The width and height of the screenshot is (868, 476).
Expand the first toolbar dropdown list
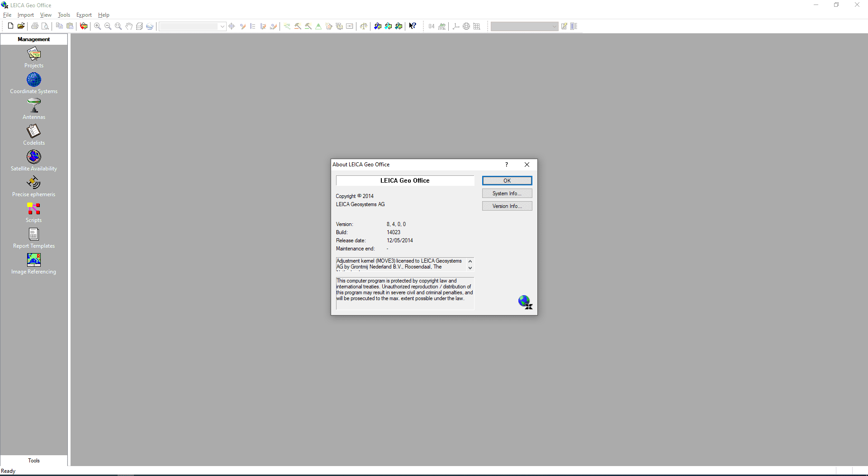coord(222,26)
